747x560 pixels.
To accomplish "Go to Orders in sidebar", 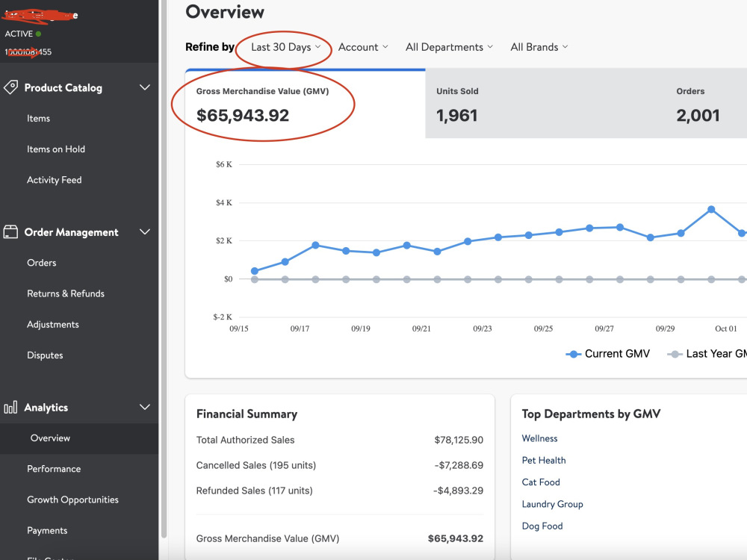I will click(41, 263).
